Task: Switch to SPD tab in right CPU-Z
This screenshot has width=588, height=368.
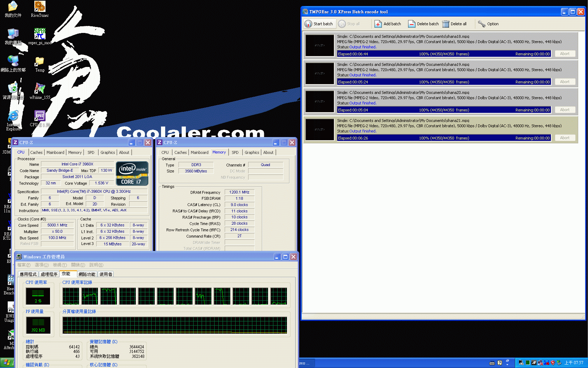Action: 235,152
